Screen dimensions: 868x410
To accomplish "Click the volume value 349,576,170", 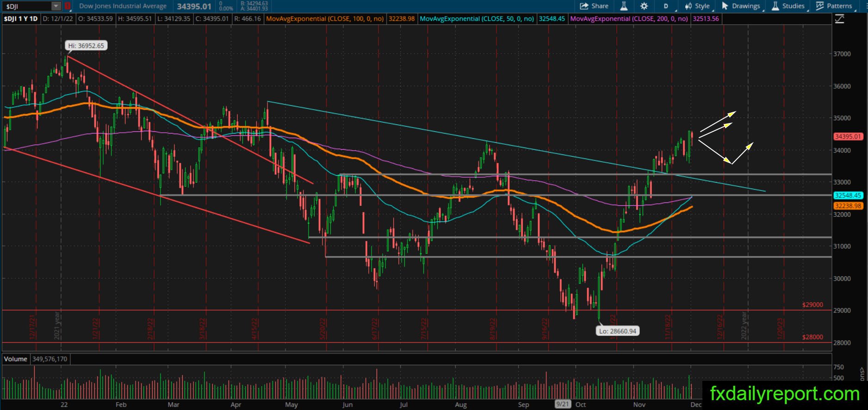I will pyautogui.click(x=50, y=359).
